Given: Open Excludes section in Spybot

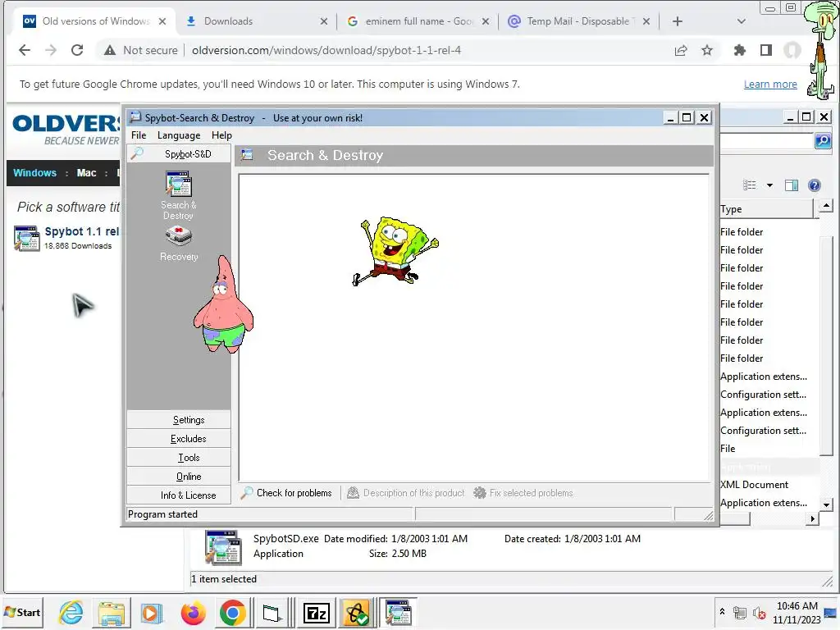Looking at the screenshot, I should (x=179, y=438).
